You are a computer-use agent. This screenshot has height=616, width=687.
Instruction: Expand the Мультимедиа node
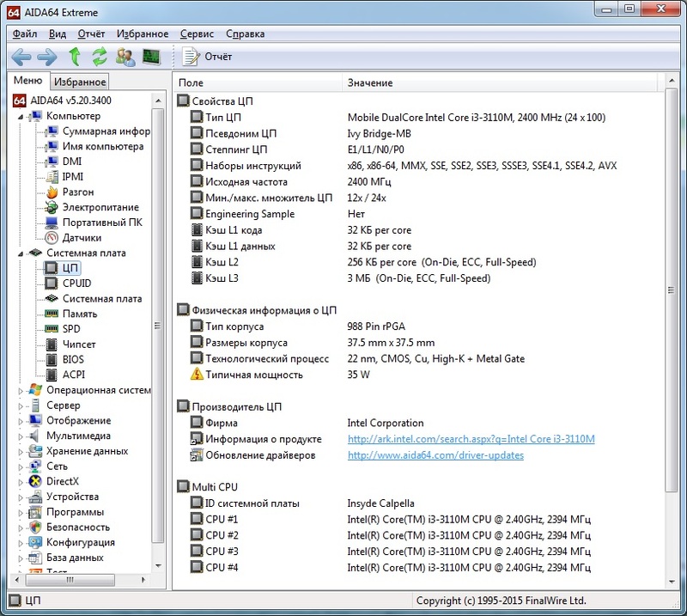[21, 436]
